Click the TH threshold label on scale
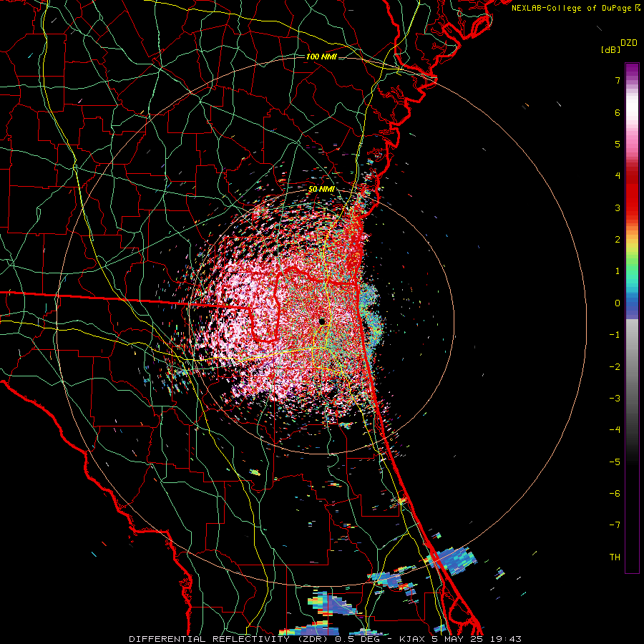The width and height of the screenshot is (644, 644). point(615,557)
